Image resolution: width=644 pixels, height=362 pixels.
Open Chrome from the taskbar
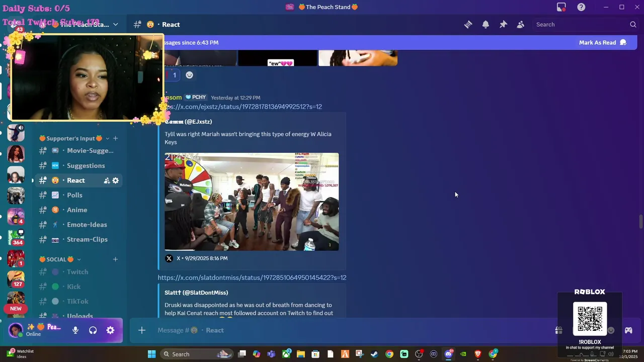(389, 354)
